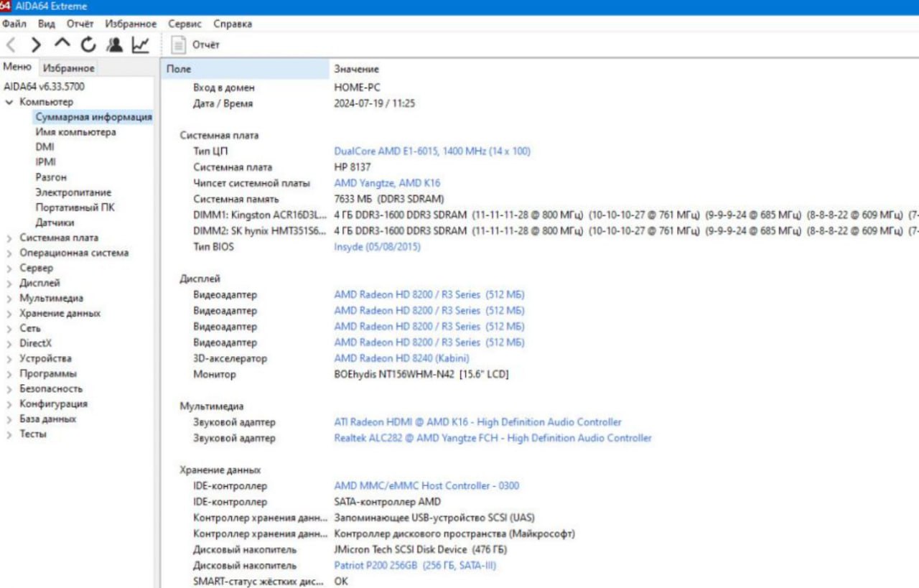Image resolution: width=919 pixels, height=588 pixels.
Task: Select Устройства in the tree
Action: 45,358
